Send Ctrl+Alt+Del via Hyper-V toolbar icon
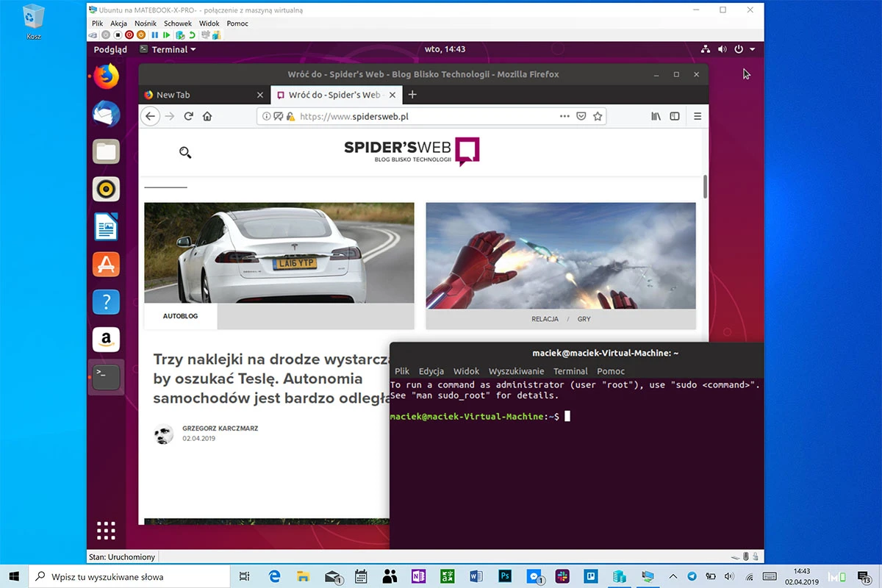882x588 pixels. tap(93, 35)
